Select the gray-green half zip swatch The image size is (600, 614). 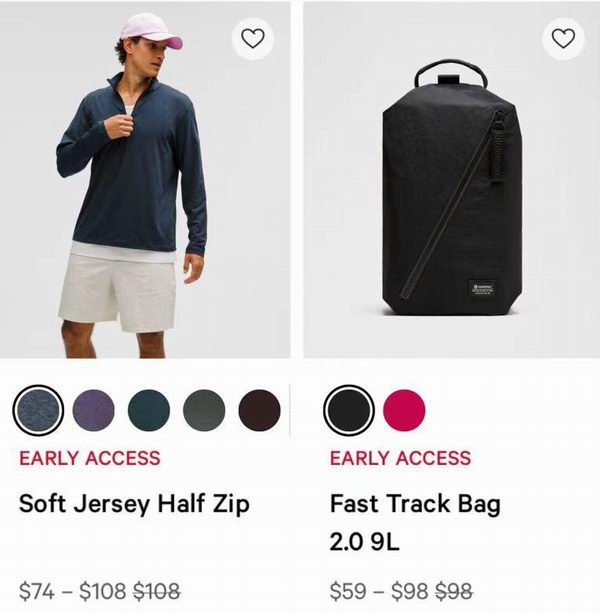point(204,409)
